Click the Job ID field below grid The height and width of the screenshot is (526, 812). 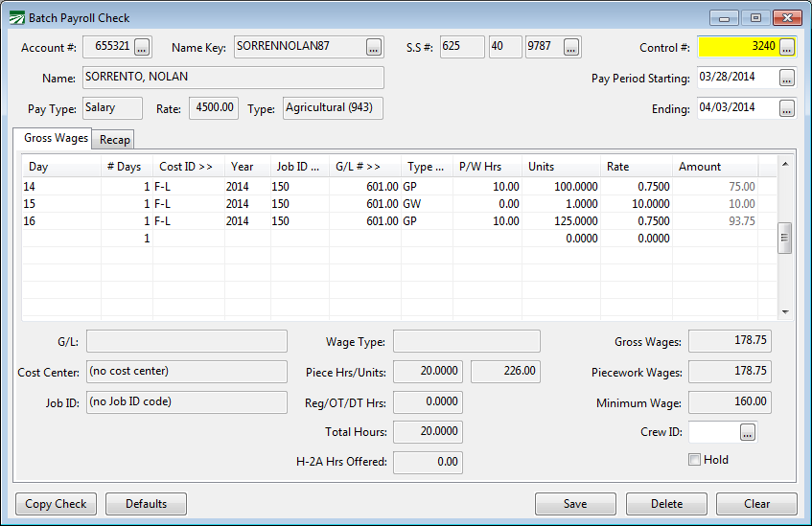click(x=186, y=401)
